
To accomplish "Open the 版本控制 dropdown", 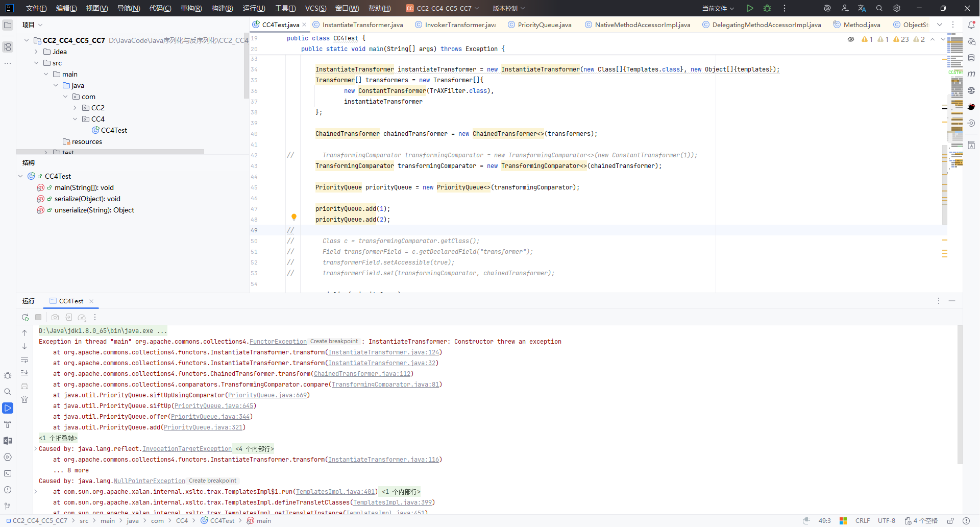I will pos(508,8).
